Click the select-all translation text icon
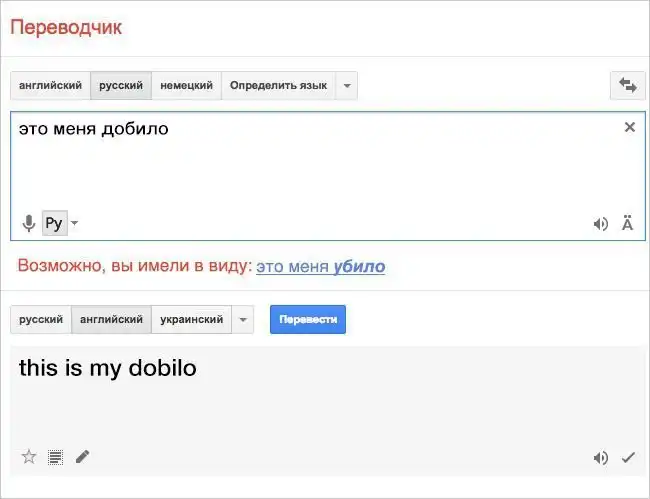Image resolution: width=650 pixels, height=499 pixels. point(55,457)
